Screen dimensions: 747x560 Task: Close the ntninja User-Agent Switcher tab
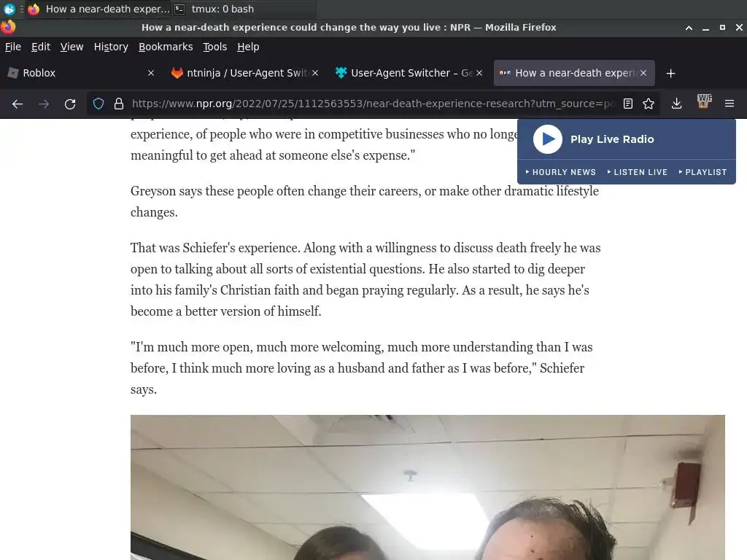click(x=315, y=73)
